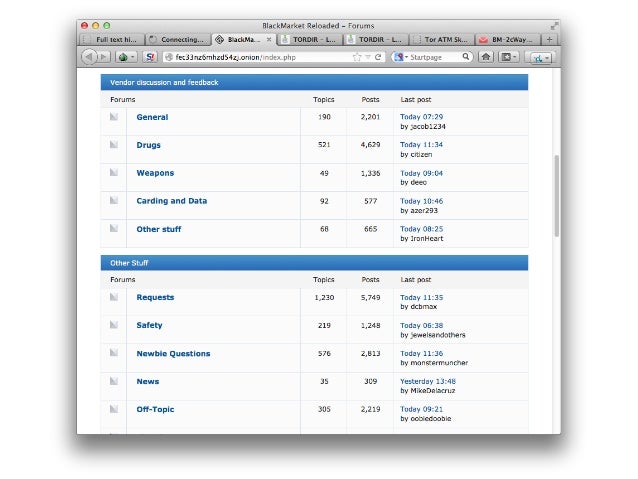
Task: Click the red S! toolbar button
Action: tap(150, 57)
